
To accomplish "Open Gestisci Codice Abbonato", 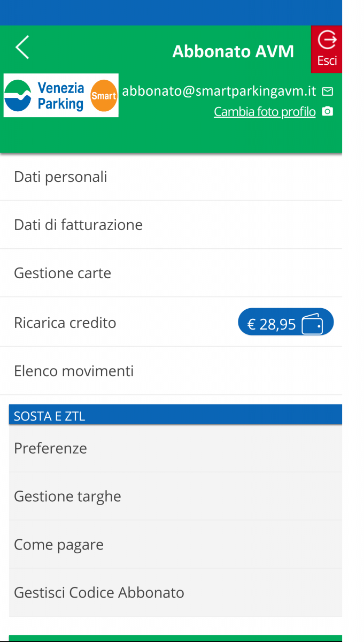I will click(x=99, y=593).
